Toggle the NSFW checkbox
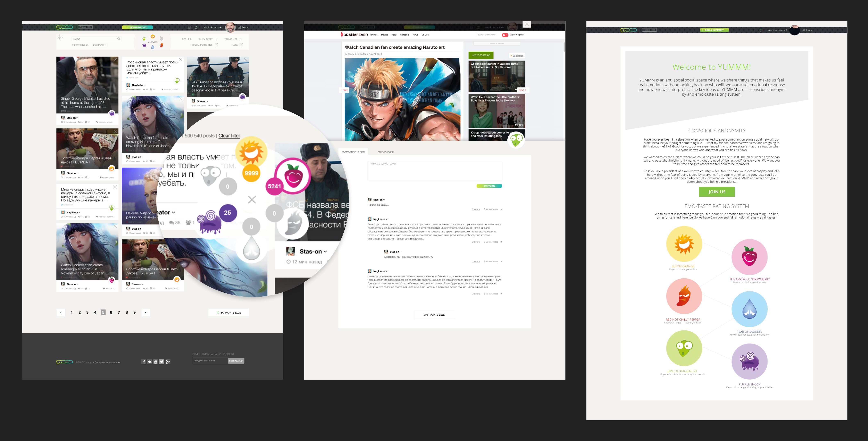 pyautogui.click(x=241, y=45)
